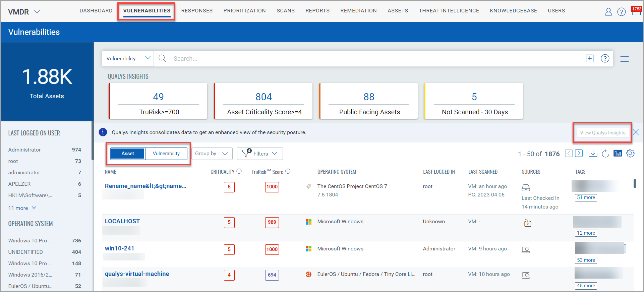Open the Vulnerability search type dropdown
644x292 pixels.
pyautogui.click(x=128, y=58)
